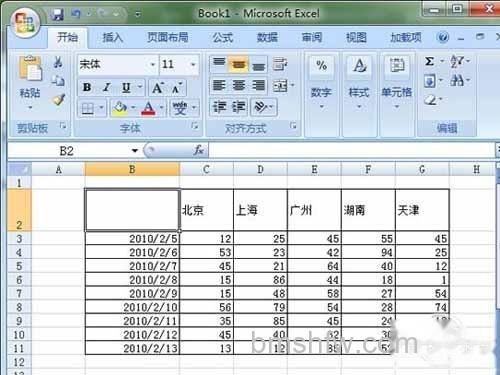Change the text orientation
Screen dimensions: 500x375
(261, 107)
